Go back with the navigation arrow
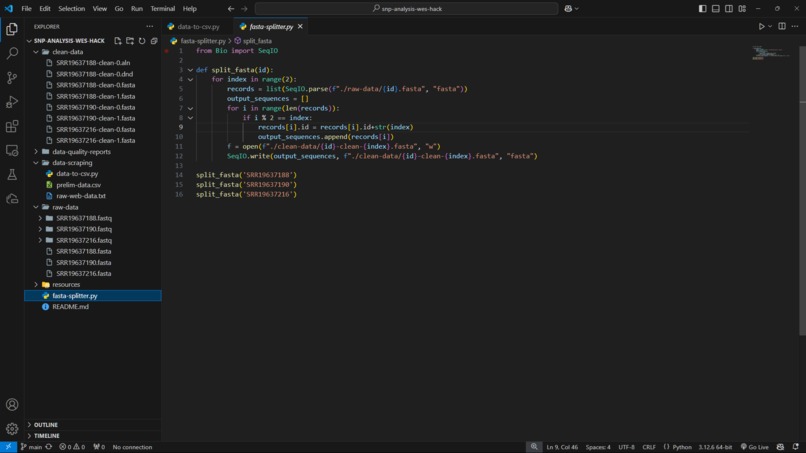 231,9
